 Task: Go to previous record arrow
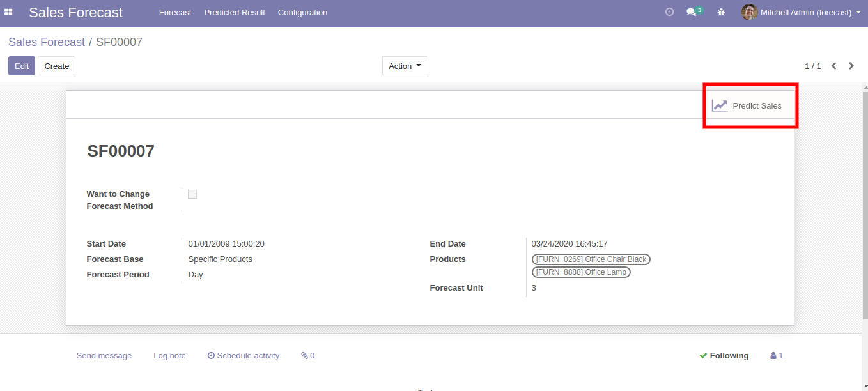(833, 66)
